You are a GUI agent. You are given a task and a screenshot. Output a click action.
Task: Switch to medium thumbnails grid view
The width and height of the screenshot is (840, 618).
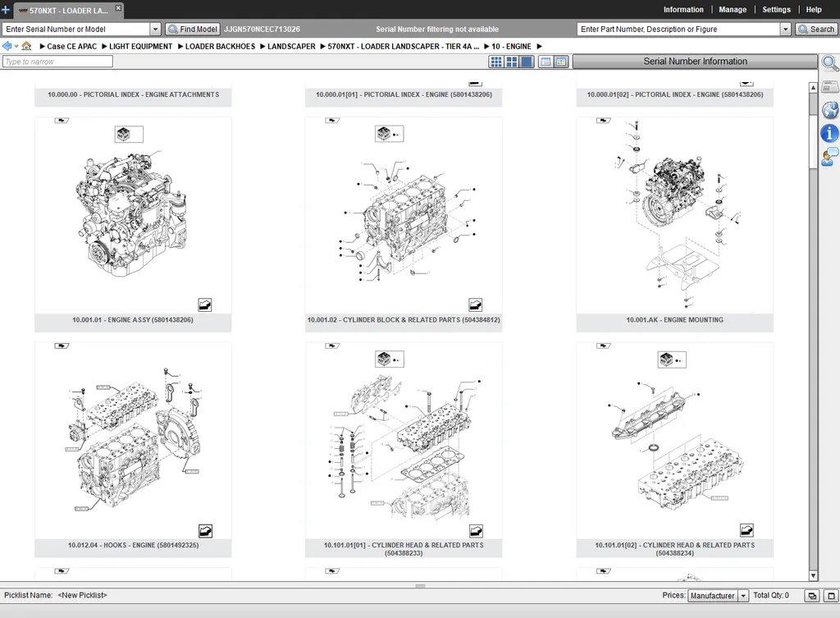coord(512,62)
